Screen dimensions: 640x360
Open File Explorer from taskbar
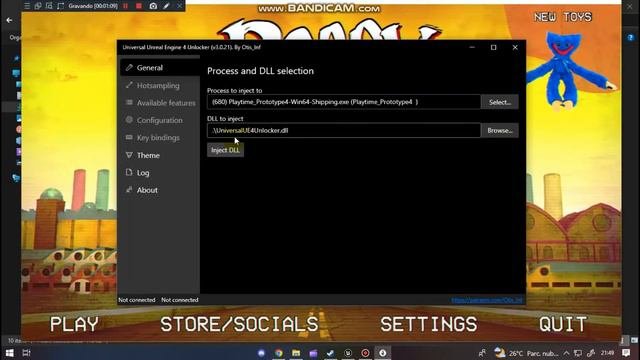pos(296,353)
